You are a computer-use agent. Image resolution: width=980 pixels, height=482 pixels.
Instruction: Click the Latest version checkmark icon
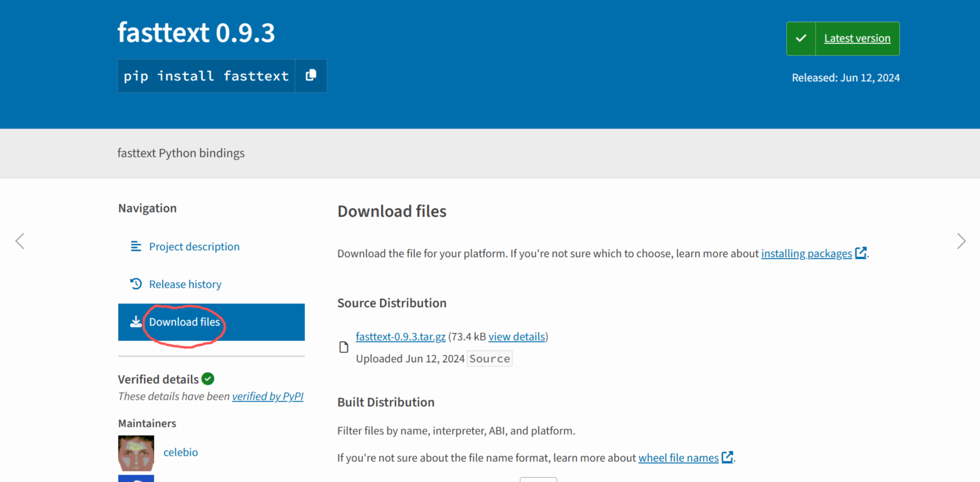(x=801, y=38)
